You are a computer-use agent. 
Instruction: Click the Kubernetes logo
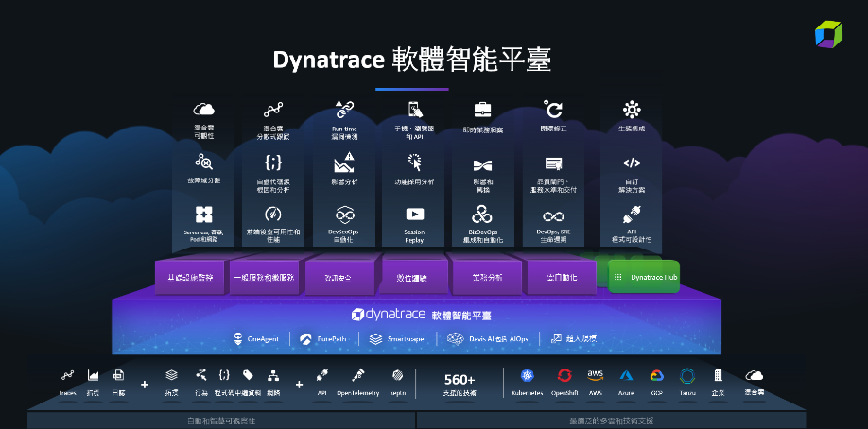click(x=527, y=375)
